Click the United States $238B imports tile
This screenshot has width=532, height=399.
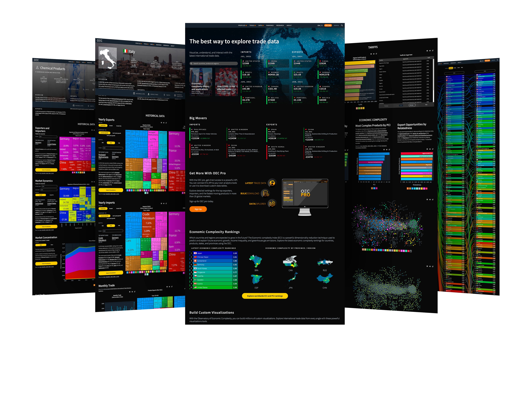tap(252, 63)
